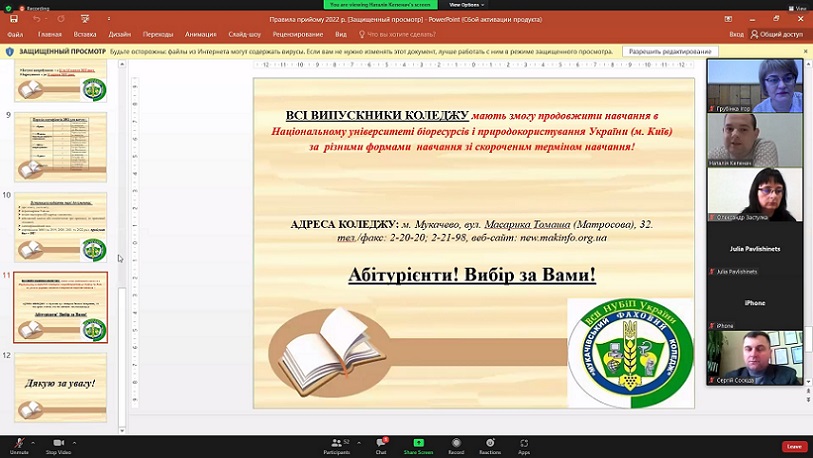Expand audio options arrow next to Unmute
The width and height of the screenshot is (813, 458).
pos(33,443)
